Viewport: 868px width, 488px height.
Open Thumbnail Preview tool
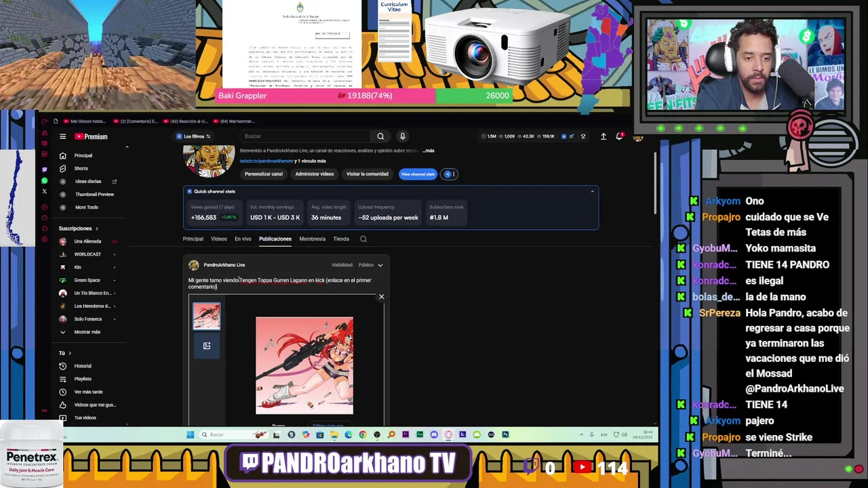94,194
